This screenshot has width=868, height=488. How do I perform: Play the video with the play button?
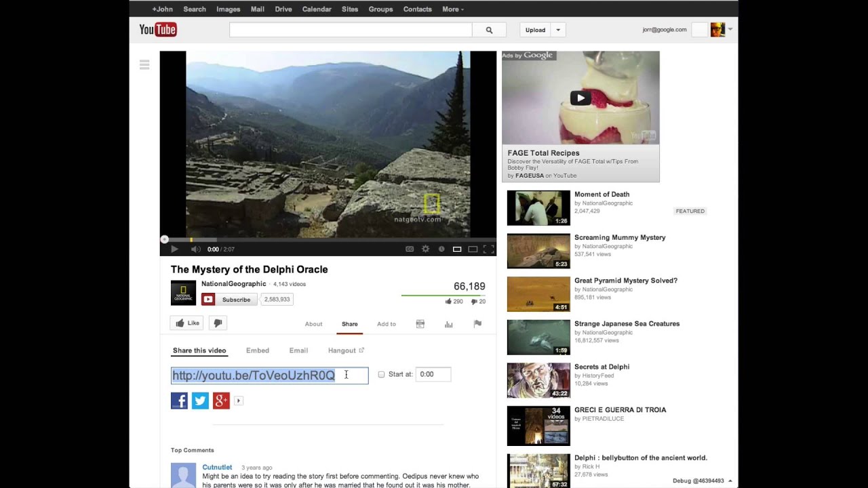(x=174, y=249)
